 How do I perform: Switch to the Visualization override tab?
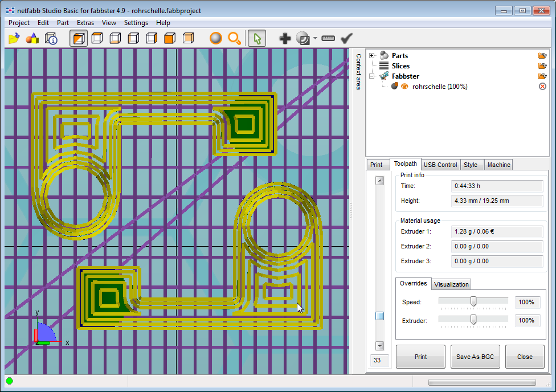pos(451,284)
